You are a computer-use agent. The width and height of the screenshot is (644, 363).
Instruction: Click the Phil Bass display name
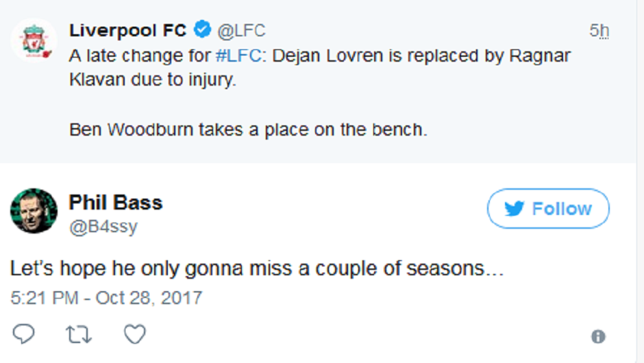click(x=116, y=203)
